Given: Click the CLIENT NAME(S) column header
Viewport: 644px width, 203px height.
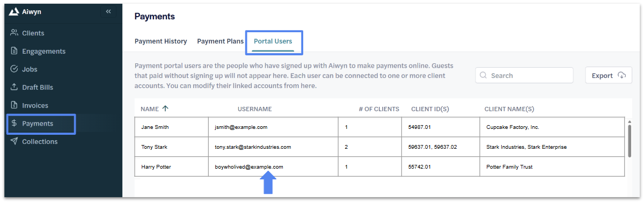Looking at the screenshot, I should [509, 109].
